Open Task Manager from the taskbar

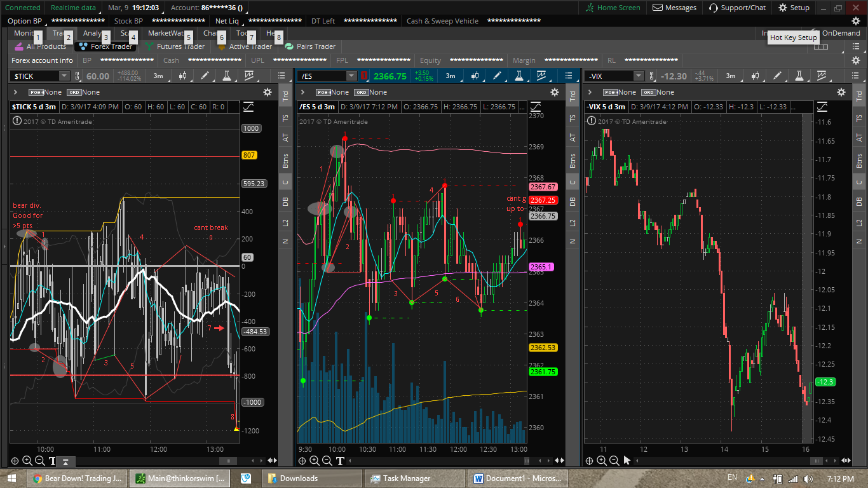click(415, 478)
